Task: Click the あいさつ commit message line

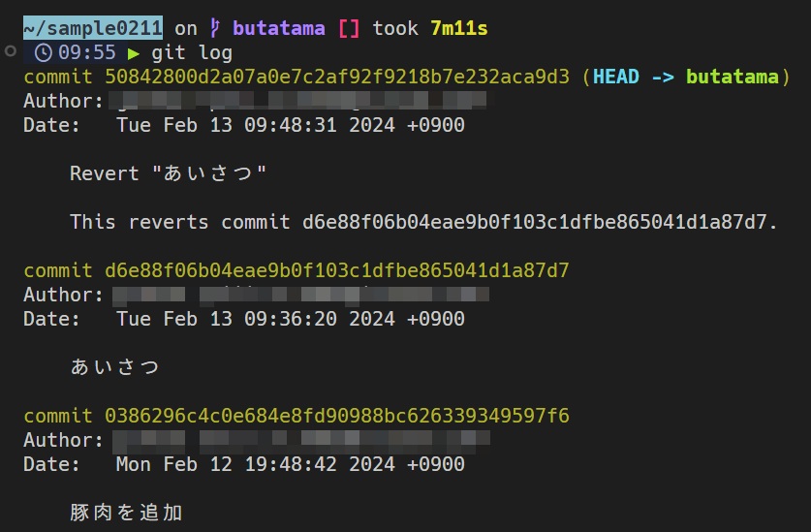Action: coord(114,367)
